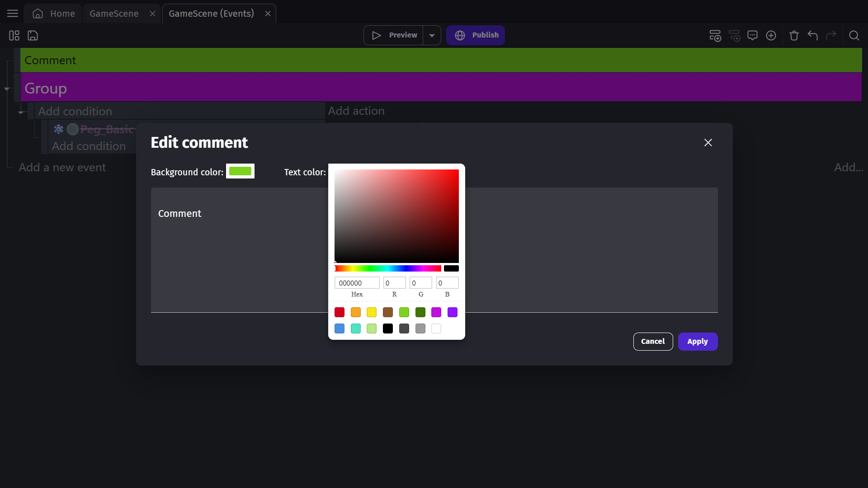
Task: Open the project manager panel icon
Action: coord(14,35)
